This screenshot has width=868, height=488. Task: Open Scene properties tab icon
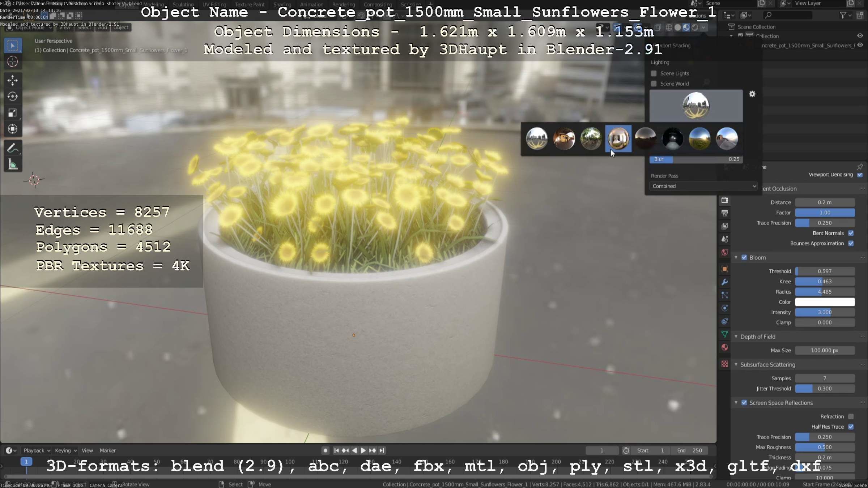pyautogui.click(x=724, y=239)
